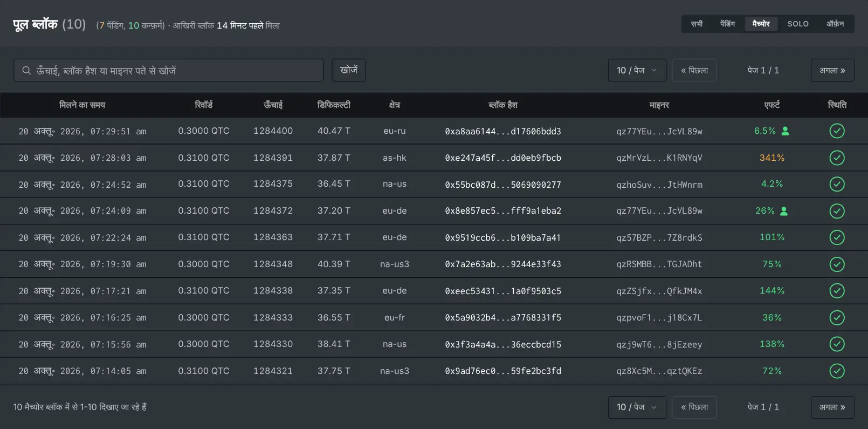Click the solo miner person icon beside 26%

(784, 211)
